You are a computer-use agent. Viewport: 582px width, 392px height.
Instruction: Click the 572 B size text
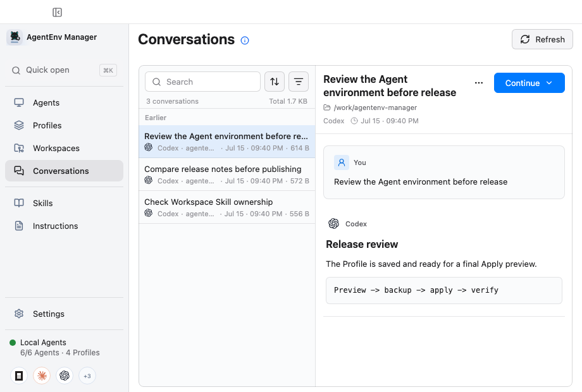pos(299,181)
